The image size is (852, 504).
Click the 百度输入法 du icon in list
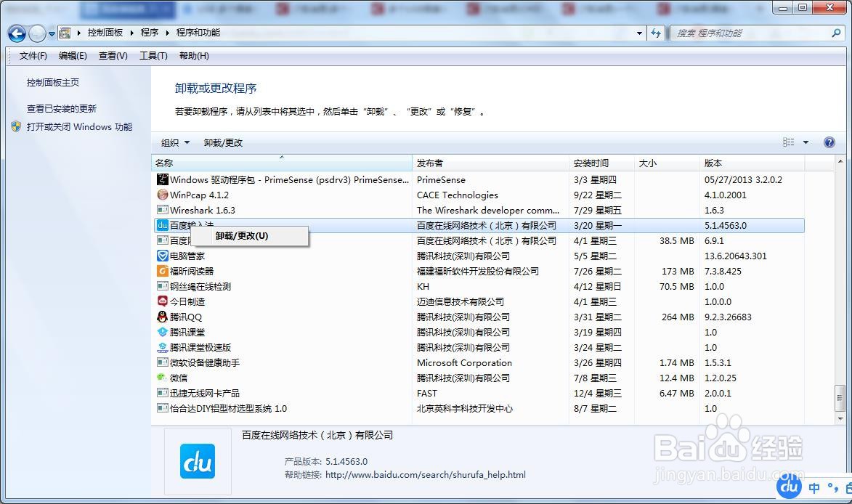click(162, 225)
